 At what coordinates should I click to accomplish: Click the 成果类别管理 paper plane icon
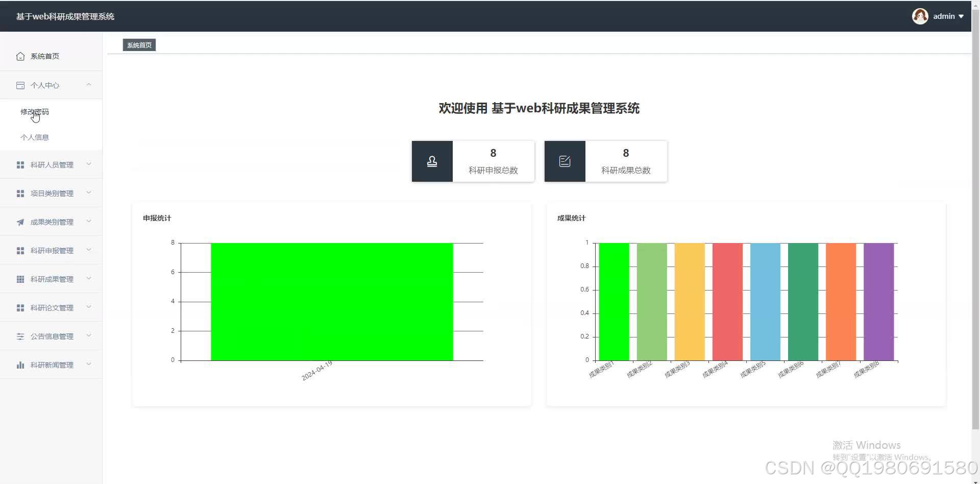[20, 222]
